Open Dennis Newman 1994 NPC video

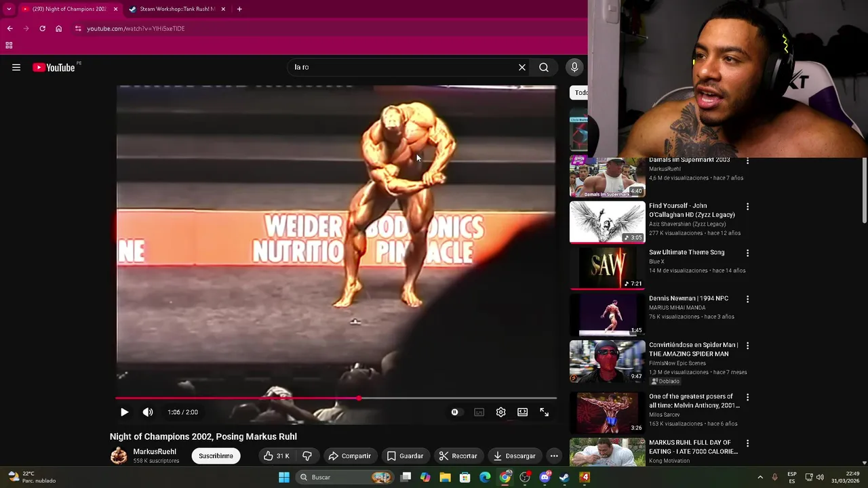607,315
